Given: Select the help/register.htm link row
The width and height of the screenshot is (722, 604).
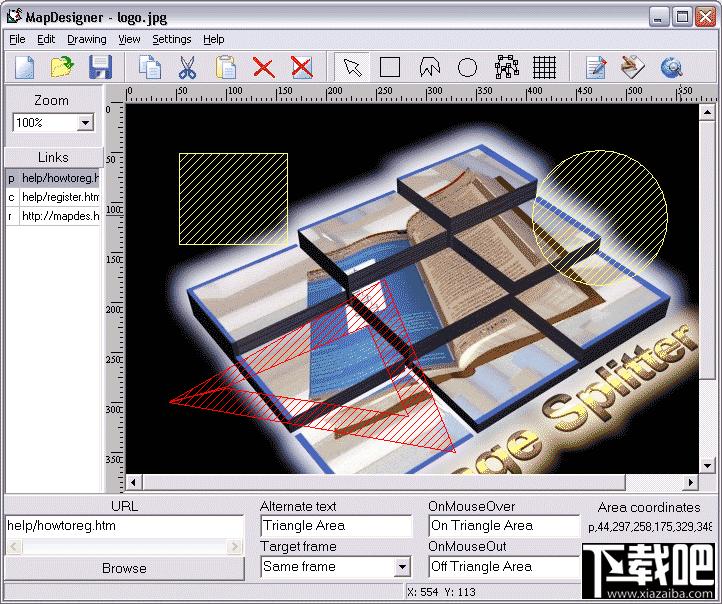Looking at the screenshot, I should click(53, 197).
